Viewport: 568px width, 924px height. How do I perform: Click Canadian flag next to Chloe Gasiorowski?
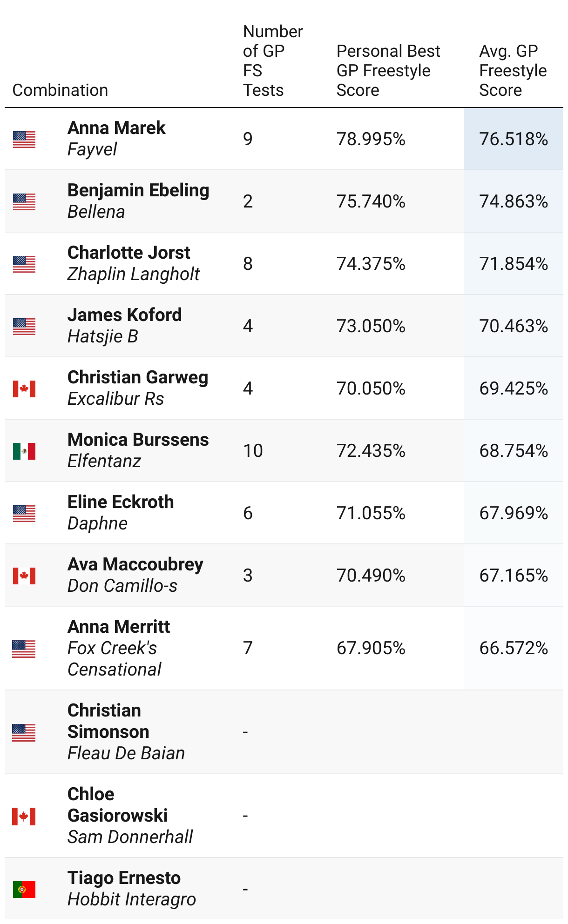click(x=24, y=816)
